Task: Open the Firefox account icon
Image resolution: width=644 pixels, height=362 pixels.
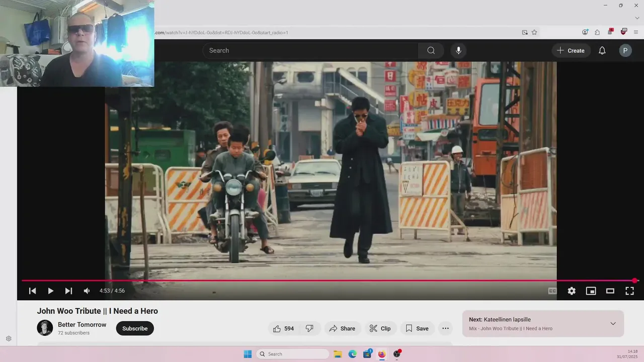Action: (585, 32)
